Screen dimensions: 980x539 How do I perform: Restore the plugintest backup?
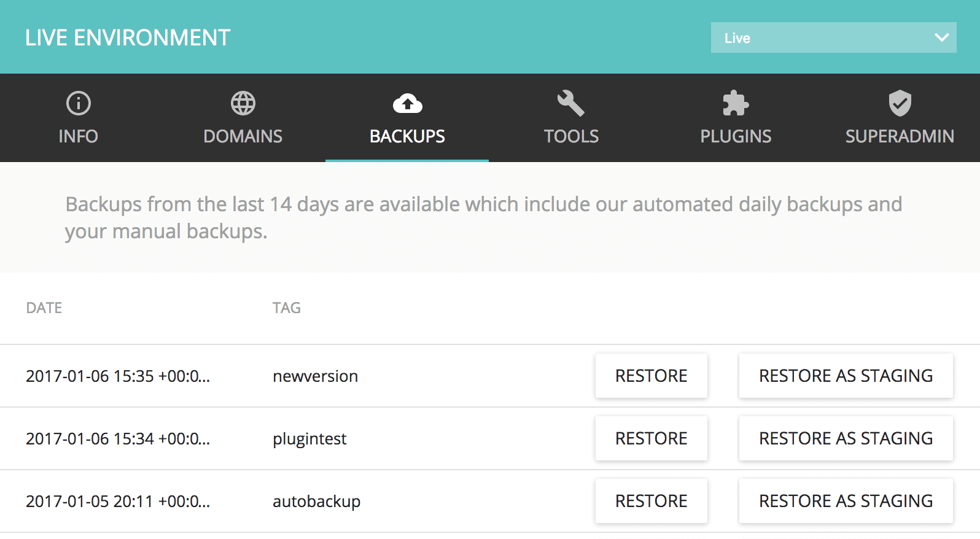click(651, 438)
